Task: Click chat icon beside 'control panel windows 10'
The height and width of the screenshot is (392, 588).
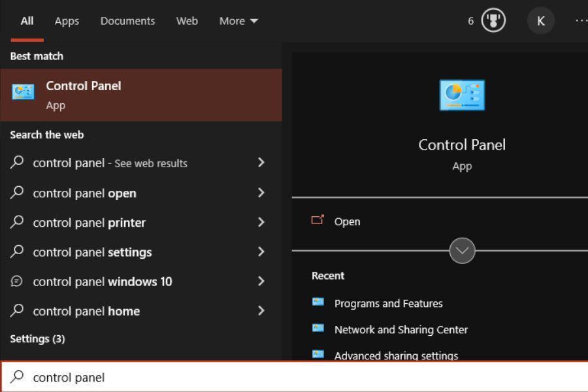Action: click(x=17, y=281)
